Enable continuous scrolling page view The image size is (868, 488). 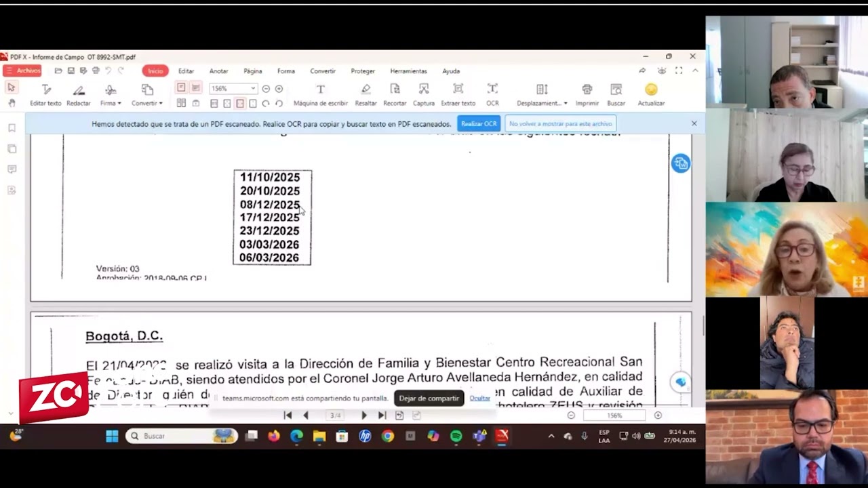(x=195, y=88)
